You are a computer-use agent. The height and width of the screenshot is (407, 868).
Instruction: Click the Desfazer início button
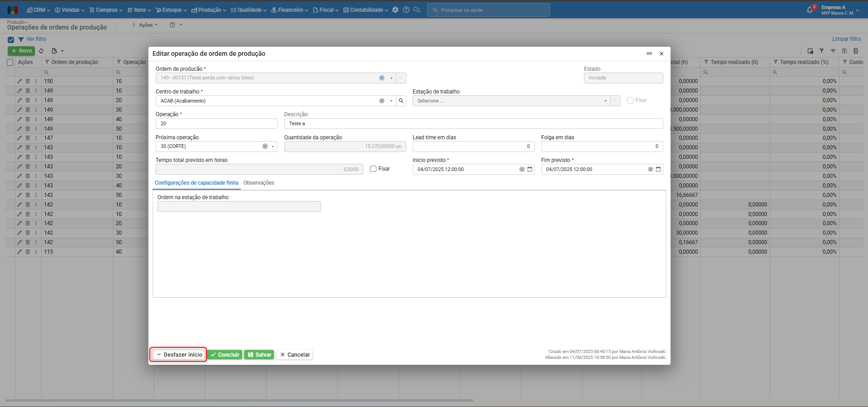coord(179,355)
